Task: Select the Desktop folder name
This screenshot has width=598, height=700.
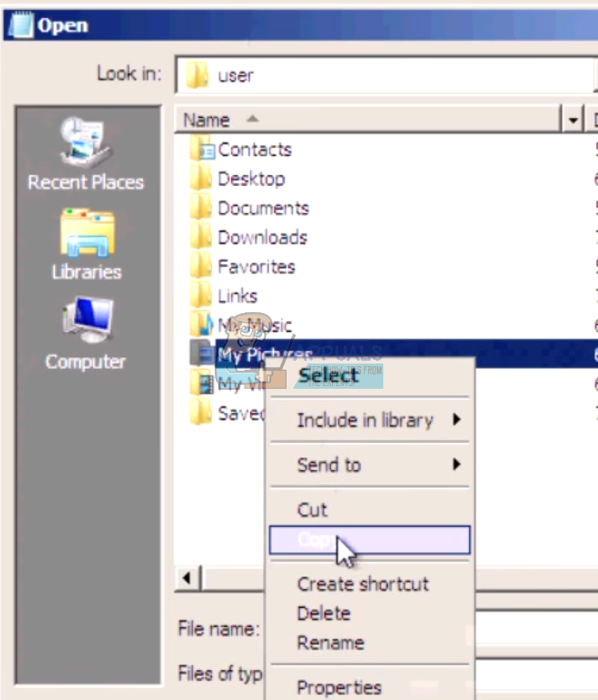Action: pos(252,179)
